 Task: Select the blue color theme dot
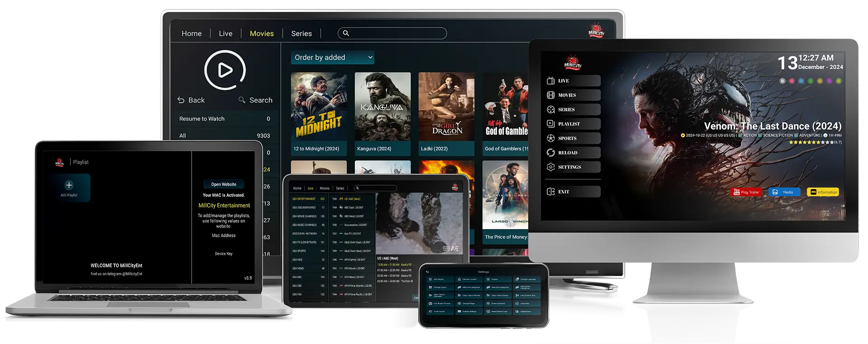[x=801, y=81]
